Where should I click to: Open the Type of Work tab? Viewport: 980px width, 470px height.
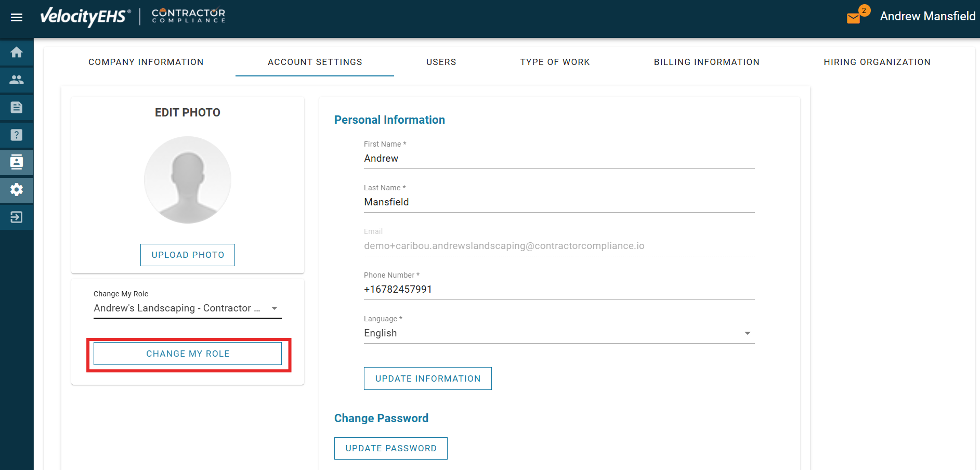555,62
